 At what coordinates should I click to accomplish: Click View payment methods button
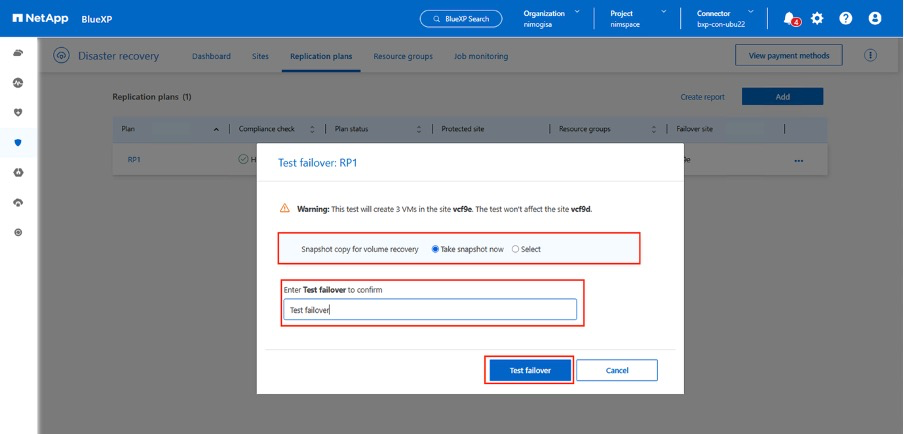[789, 55]
